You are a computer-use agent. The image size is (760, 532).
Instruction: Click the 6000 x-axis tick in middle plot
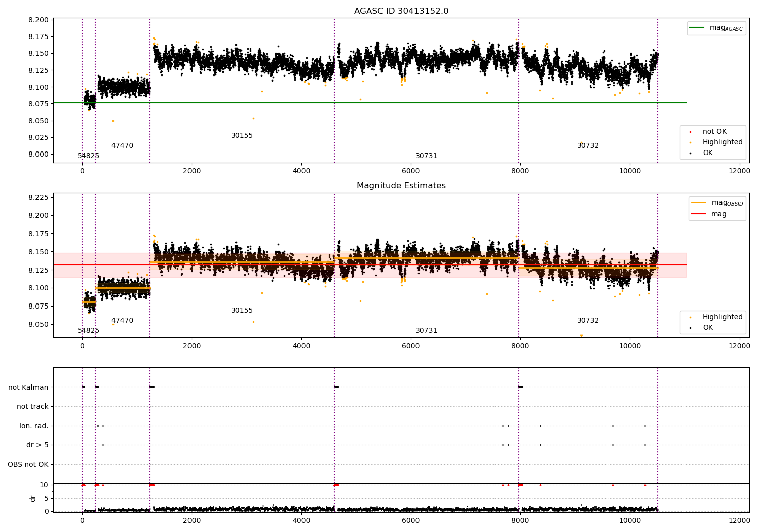click(410, 346)
